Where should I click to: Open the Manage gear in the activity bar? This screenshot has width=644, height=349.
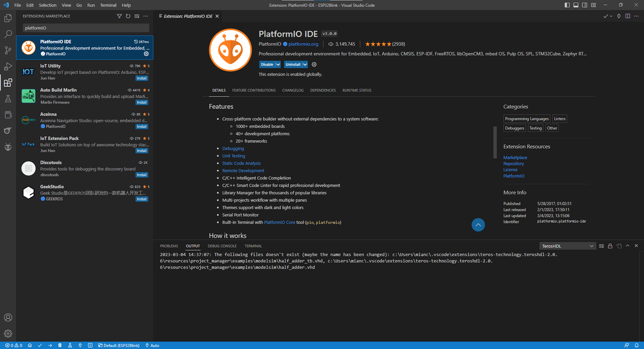click(x=8, y=333)
